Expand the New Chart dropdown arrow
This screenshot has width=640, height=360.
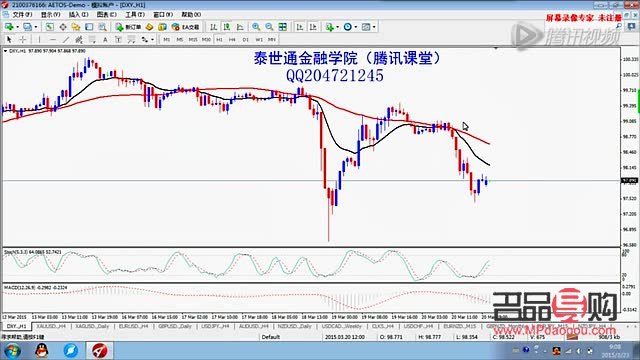[17, 27]
